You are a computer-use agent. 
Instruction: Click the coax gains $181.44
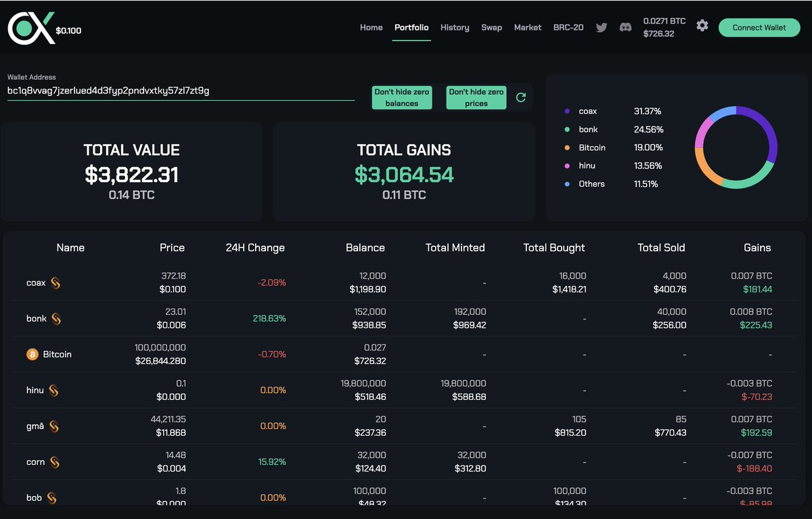point(757,289)
